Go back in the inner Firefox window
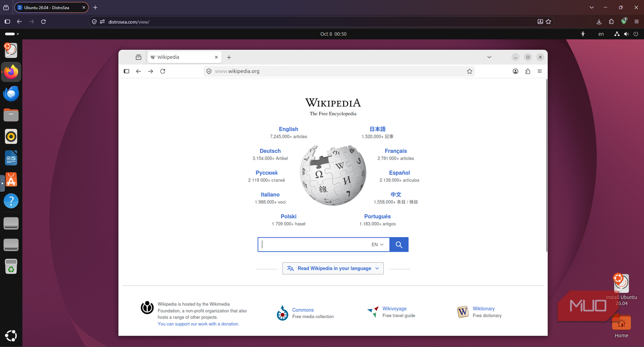 coord(139,71)
